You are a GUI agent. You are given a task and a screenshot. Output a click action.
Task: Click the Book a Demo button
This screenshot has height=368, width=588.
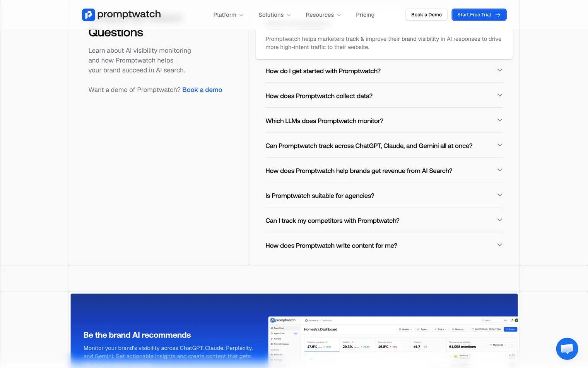(426, 15)
